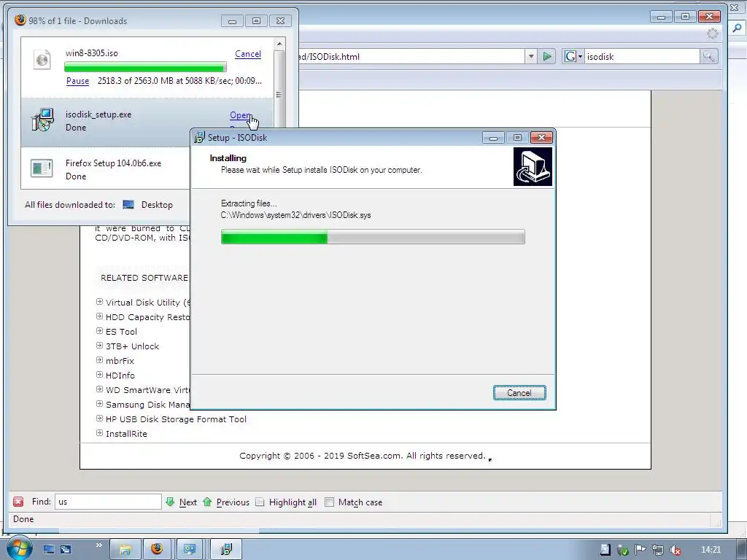The height and width of the screenshot is (560, 747).
Task: Click Show Desktop quick launch icon
Action: [x=49, y=550]
